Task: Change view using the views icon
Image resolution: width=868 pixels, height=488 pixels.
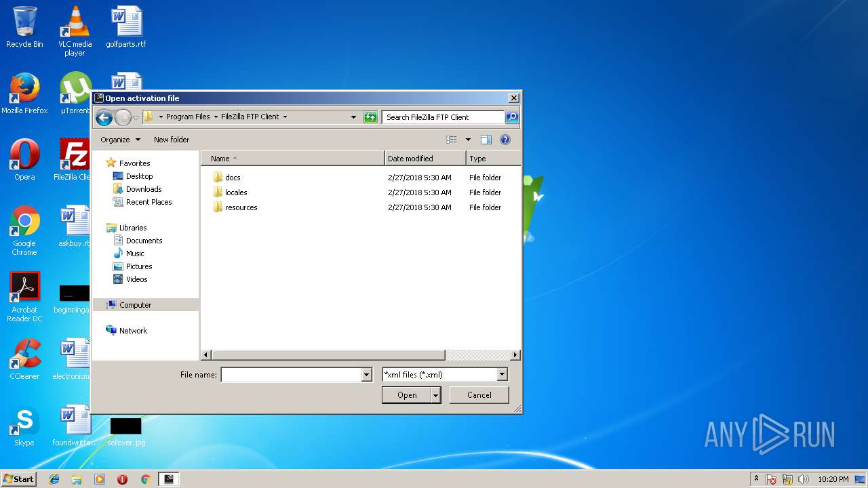Action: click(452, 140)
